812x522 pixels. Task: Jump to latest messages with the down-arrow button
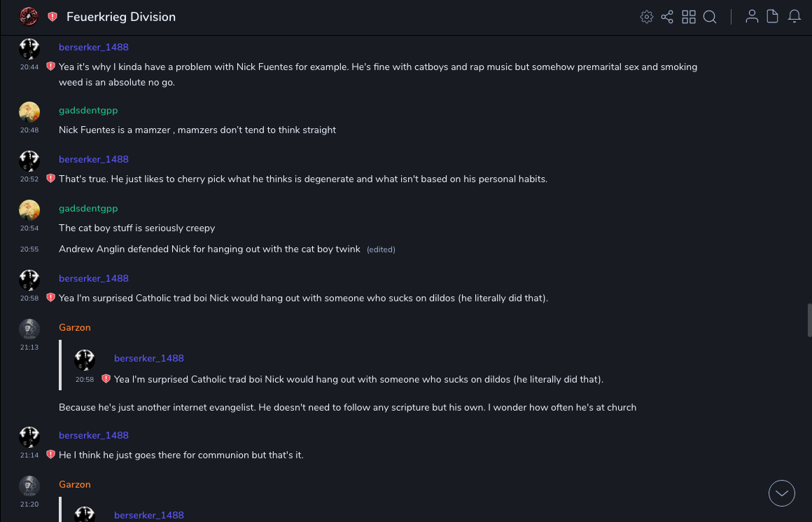(x=782, y=493)
